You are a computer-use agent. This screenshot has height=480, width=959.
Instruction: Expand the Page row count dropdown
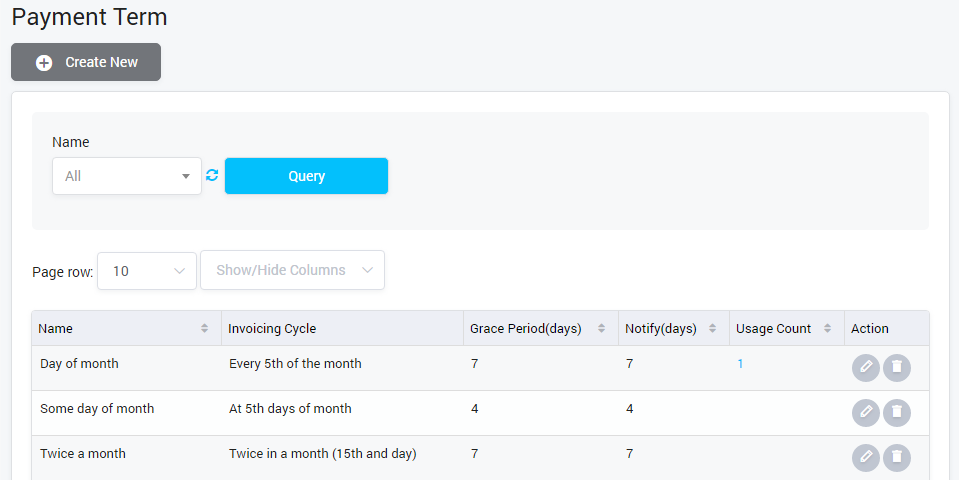pyautogui.click(x=146, y=270)
